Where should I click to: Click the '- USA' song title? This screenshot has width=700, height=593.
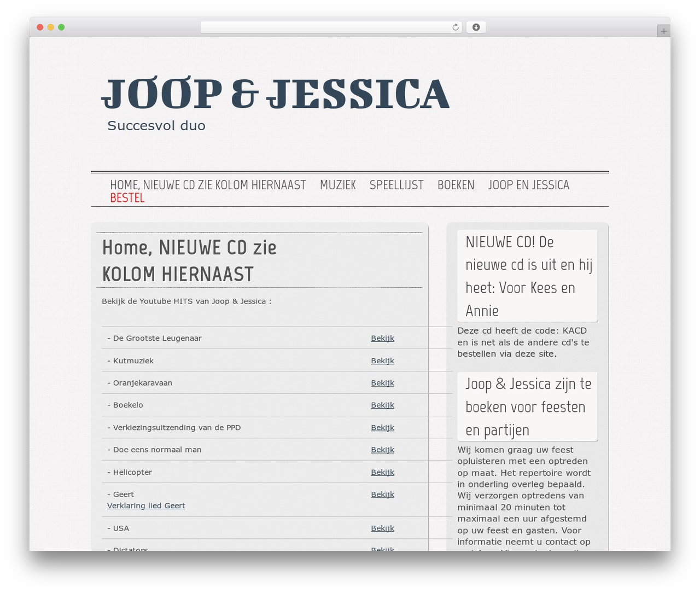[118, 528]
